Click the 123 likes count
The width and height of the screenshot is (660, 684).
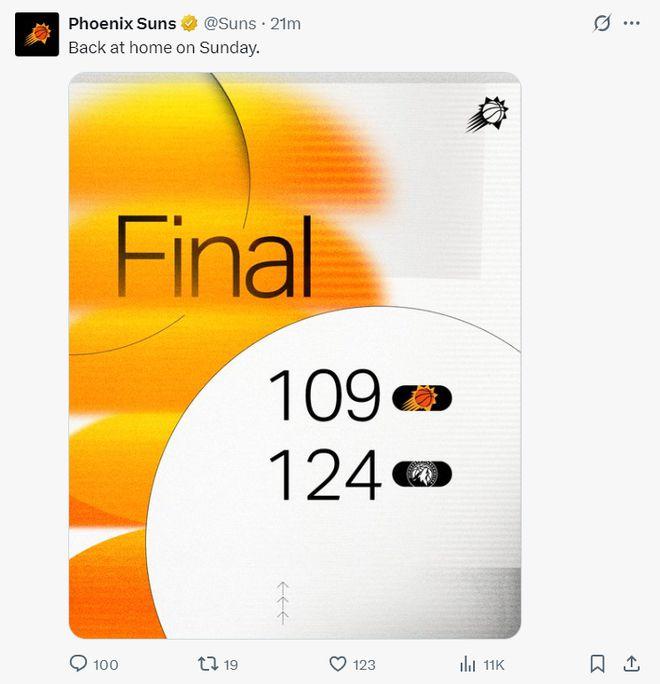(x=364, y=665)
